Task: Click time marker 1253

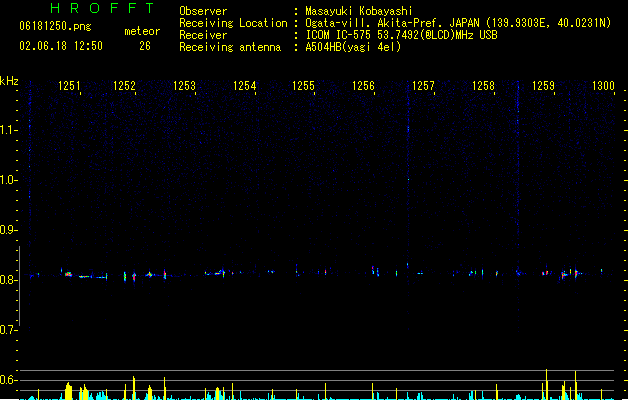Action: point(184,86)
